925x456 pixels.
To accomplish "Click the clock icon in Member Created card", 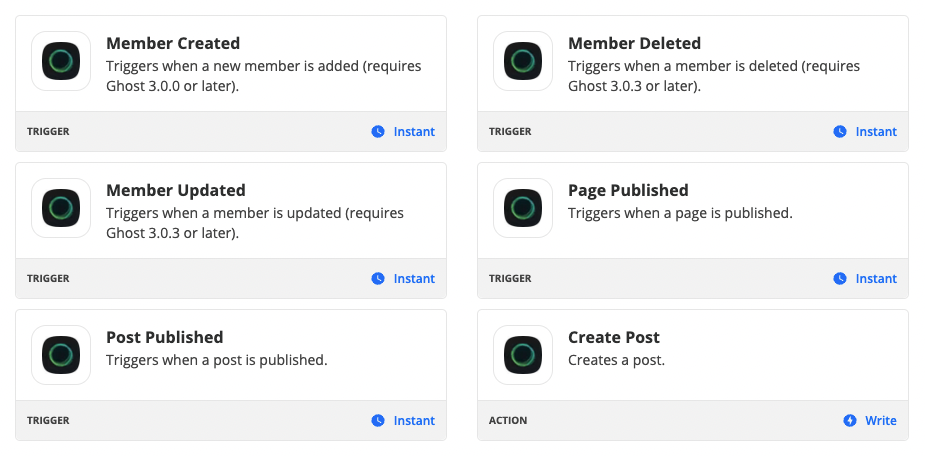I will tap(378, 132).
